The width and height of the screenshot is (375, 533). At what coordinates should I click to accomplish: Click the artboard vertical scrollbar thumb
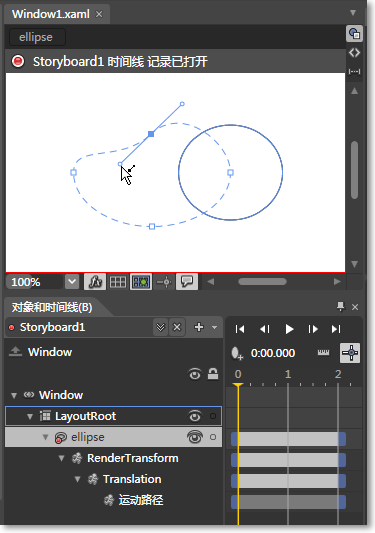354,170
